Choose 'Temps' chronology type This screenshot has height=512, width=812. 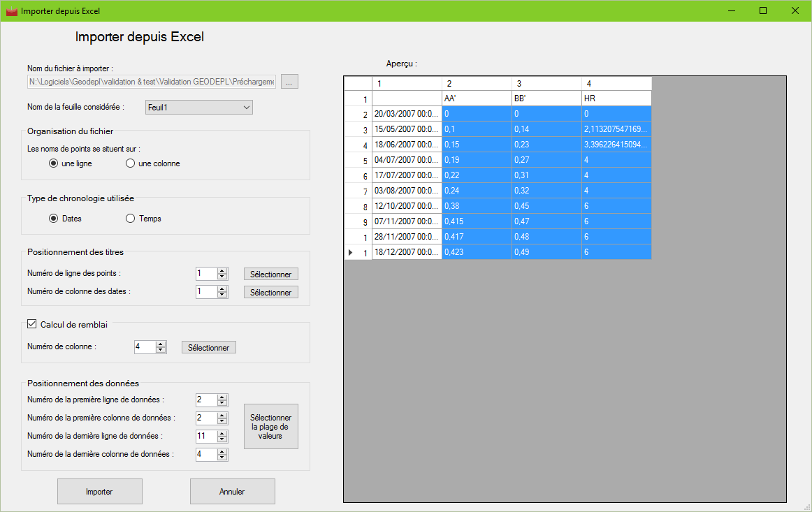[130, 219]
